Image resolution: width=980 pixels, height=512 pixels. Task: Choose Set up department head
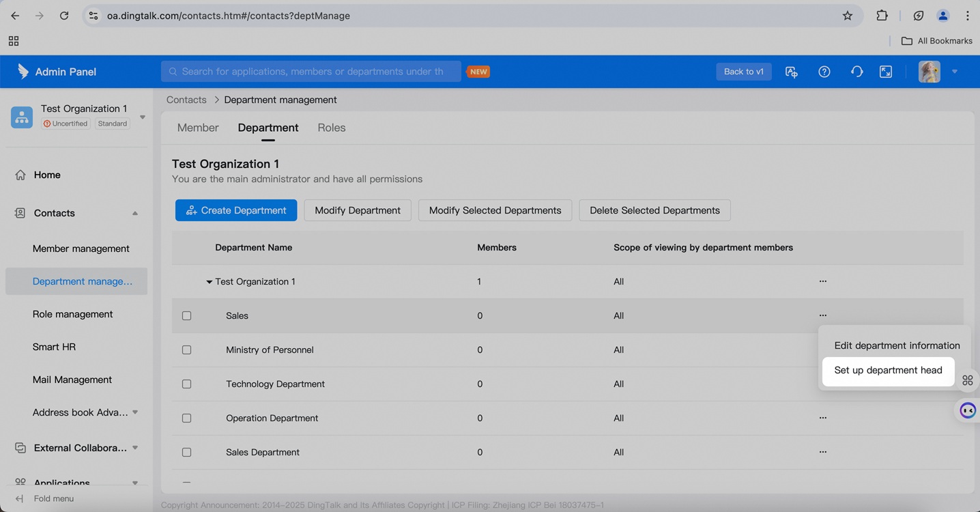[x=888, y=370]
